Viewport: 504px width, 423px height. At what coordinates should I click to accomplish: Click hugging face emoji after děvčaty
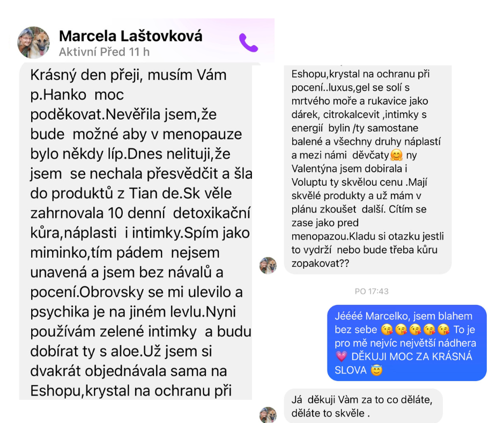pyautogui.click(x=396, y=155)
